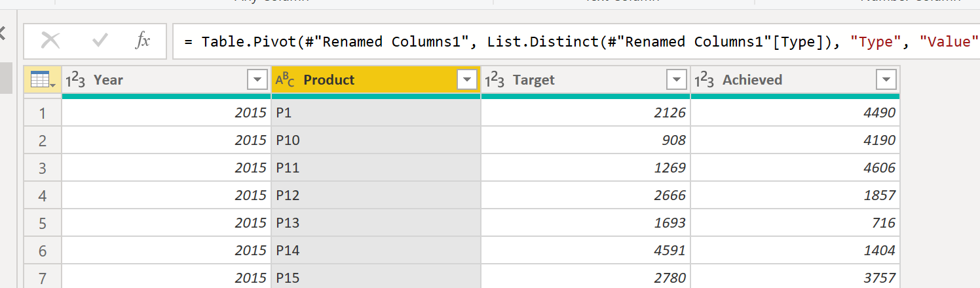Select row number 4

point(43,195)
